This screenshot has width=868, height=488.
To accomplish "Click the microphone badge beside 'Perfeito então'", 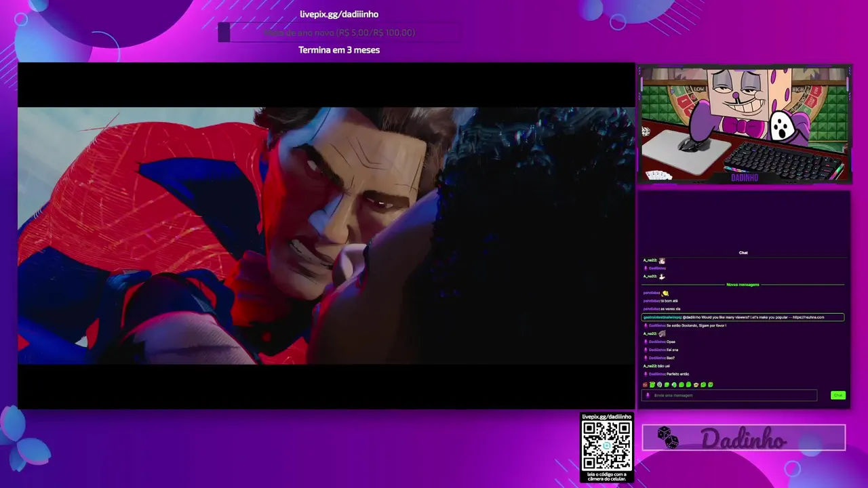I will pos(646,374).
